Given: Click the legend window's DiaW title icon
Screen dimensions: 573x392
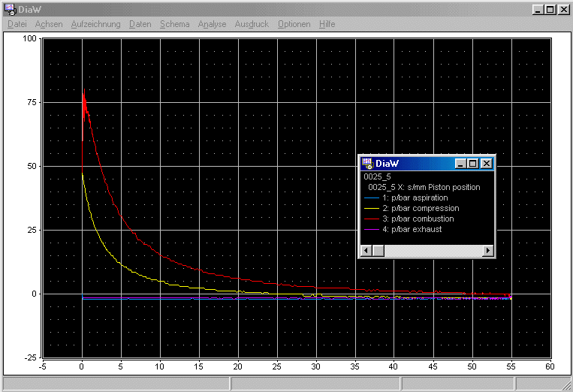Looking at the screenshot, I should click(366, 163).
